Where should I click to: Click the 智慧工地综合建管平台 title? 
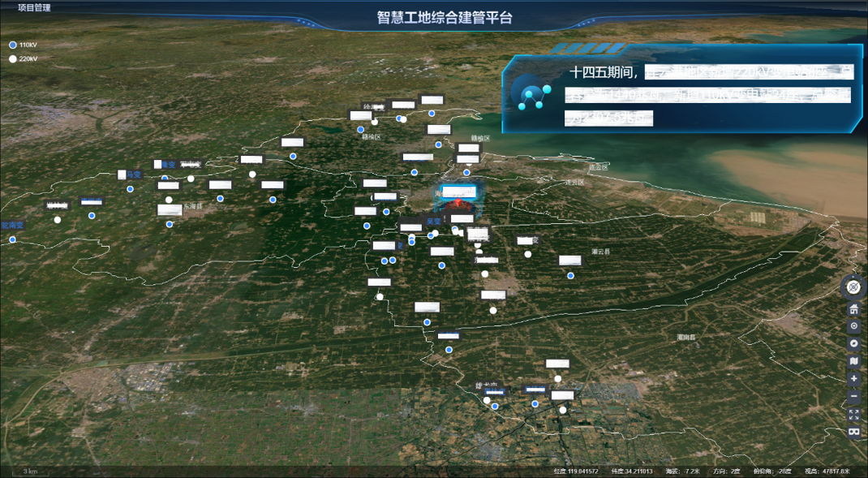click(433, 17)
